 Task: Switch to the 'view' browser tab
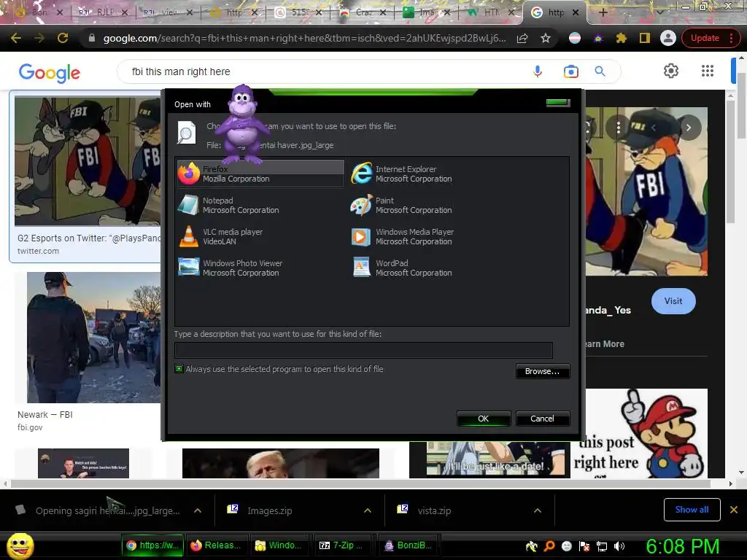[x=169, y=12]
